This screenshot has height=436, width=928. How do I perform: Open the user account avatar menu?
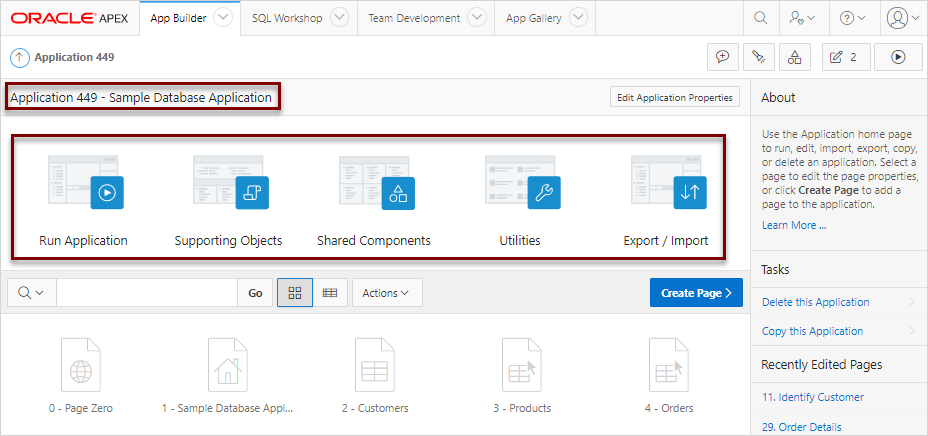tap(903, 18)
